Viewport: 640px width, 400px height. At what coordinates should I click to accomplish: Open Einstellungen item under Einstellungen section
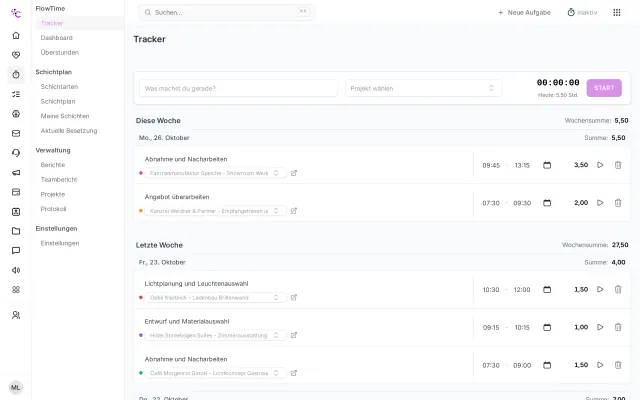tap(60, 243)
